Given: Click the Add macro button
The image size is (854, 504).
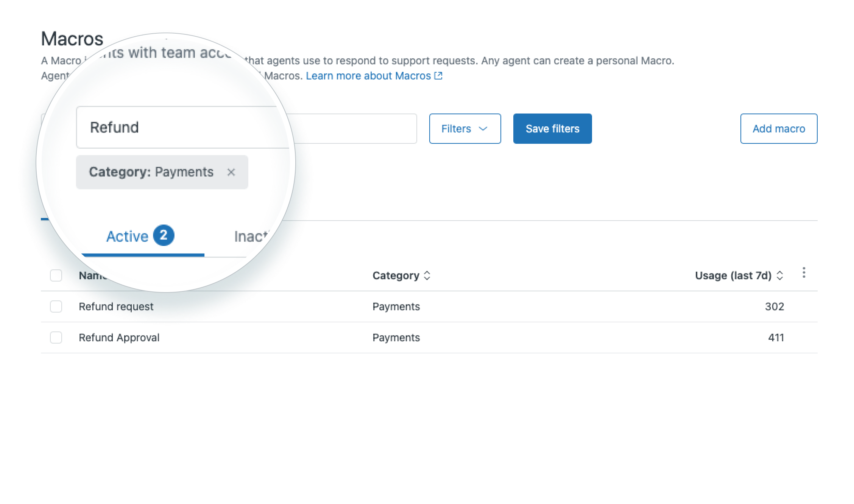Looking at the screenshot, I should tap(778, 129).
